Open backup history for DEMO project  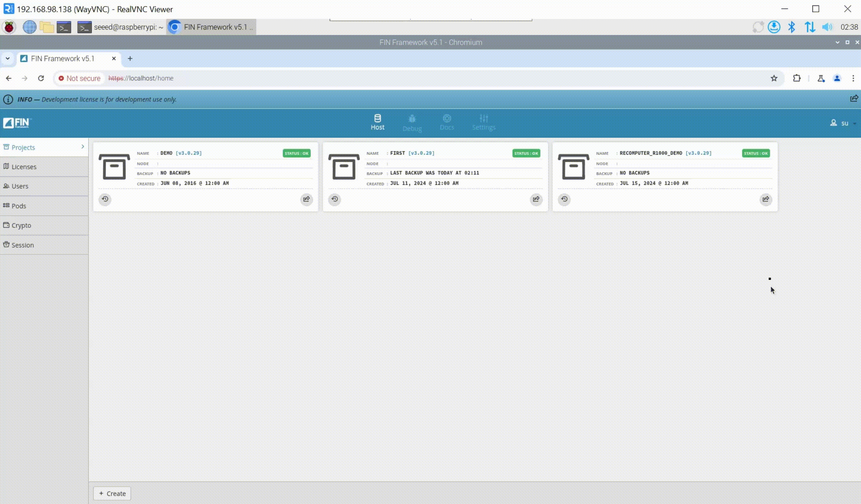105,199
